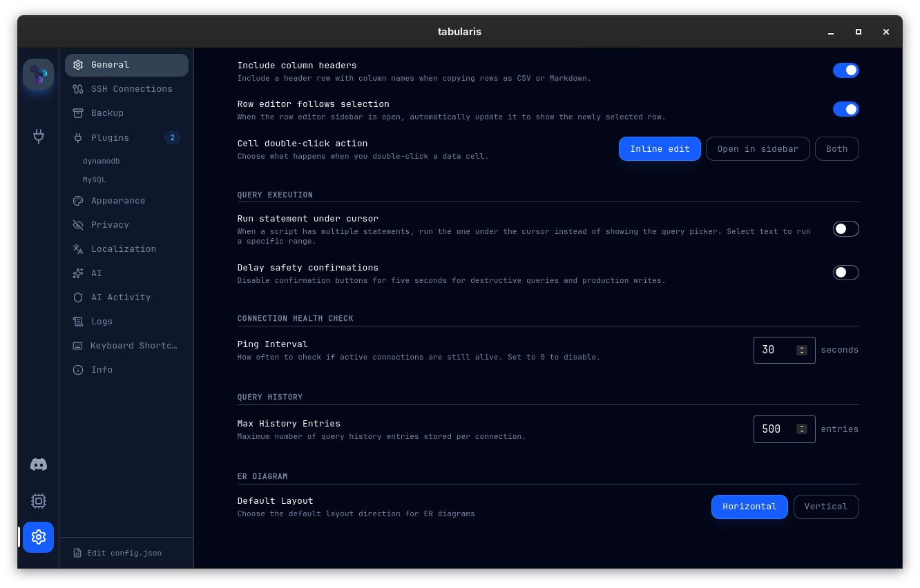
Task: Enable Run statement under cursor
Action: 845,229
